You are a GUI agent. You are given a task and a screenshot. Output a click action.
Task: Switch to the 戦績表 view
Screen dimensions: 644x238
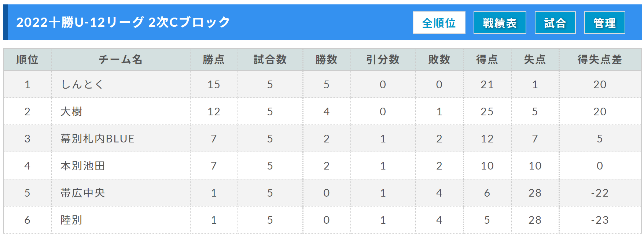tap(500, 23)
